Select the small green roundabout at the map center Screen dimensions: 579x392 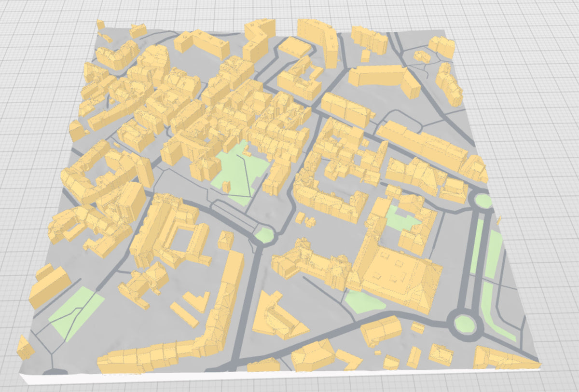tap(264, 235)
